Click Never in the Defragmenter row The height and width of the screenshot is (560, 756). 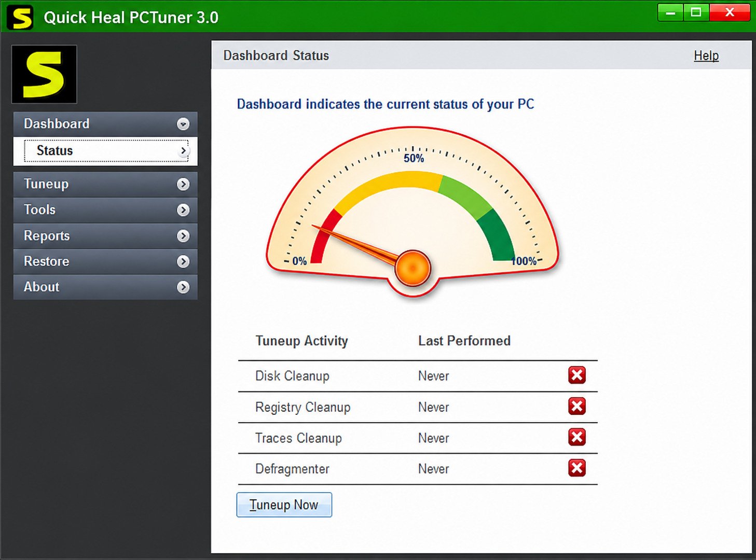(433, 469)
